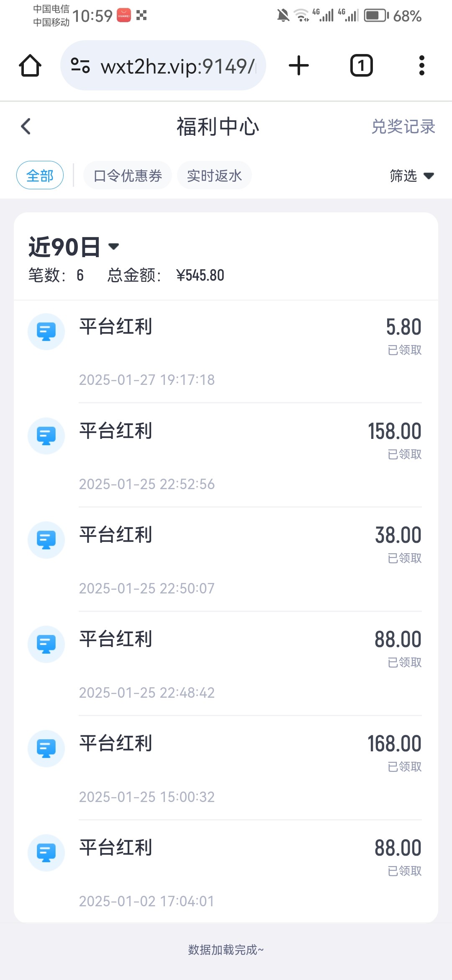
Task: Select the 口令优惠券 filter chip
Action: (x=128, y=175)
